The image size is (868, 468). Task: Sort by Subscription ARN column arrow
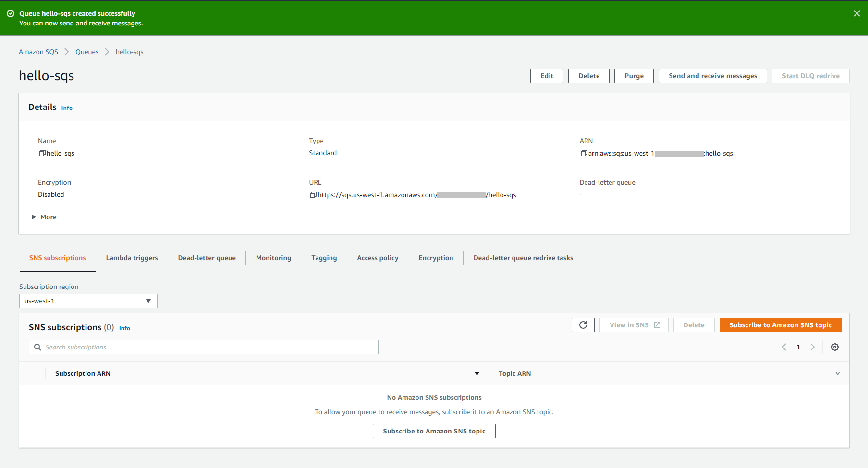[477, 373]
